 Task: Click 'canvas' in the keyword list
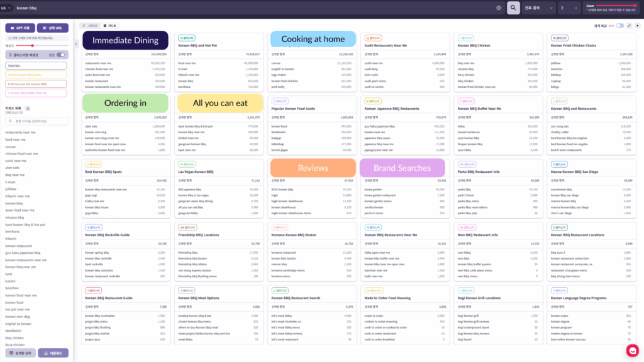point(10,146)
